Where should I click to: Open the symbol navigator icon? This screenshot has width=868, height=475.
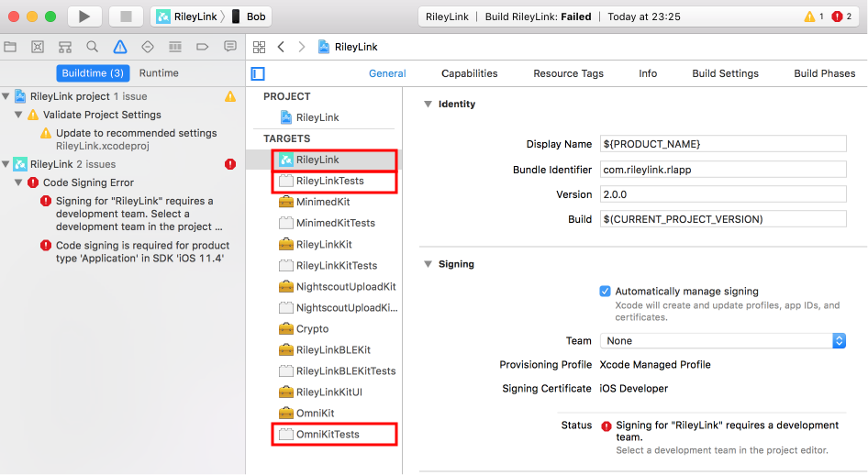(65, 47)
